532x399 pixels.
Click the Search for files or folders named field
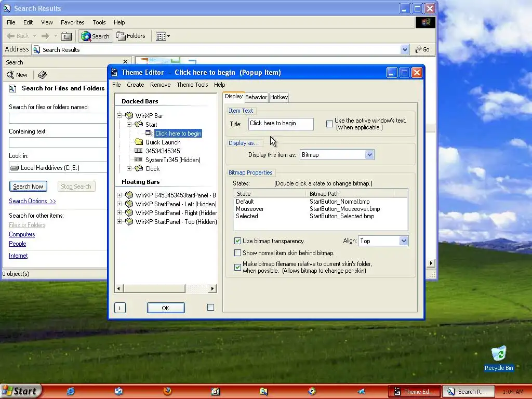(x=58, y=118)
